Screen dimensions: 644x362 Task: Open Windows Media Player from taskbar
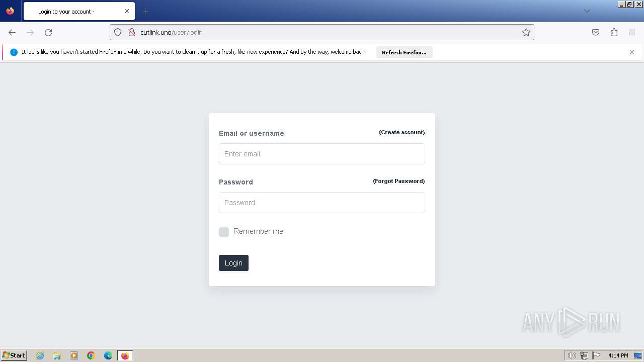pyautogui.click(x=74, y=355)
